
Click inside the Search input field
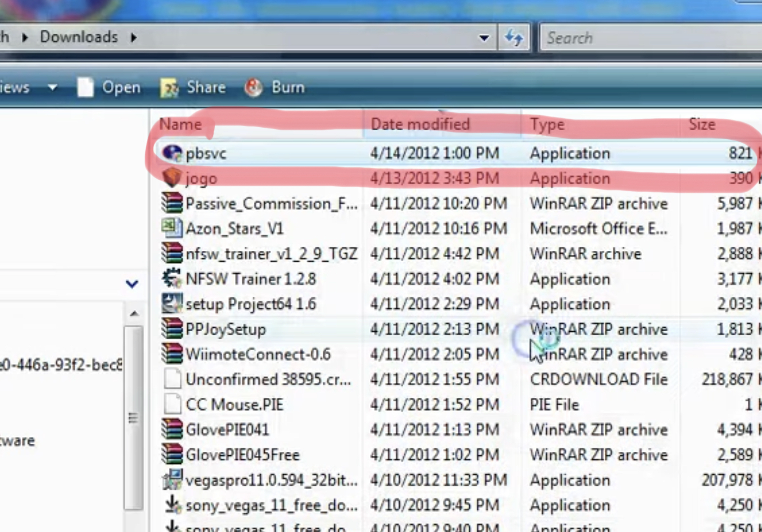click(651, 38)
